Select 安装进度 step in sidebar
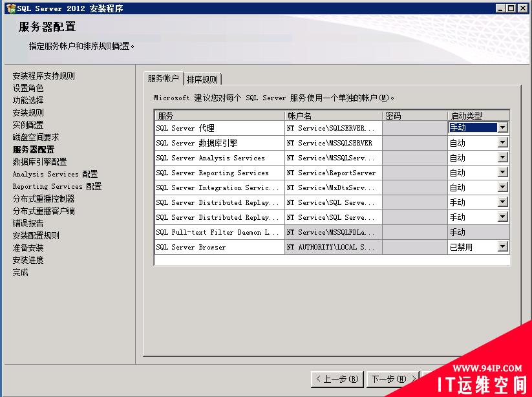The height and width of the screenshot is (397, 532). [28, 260]
